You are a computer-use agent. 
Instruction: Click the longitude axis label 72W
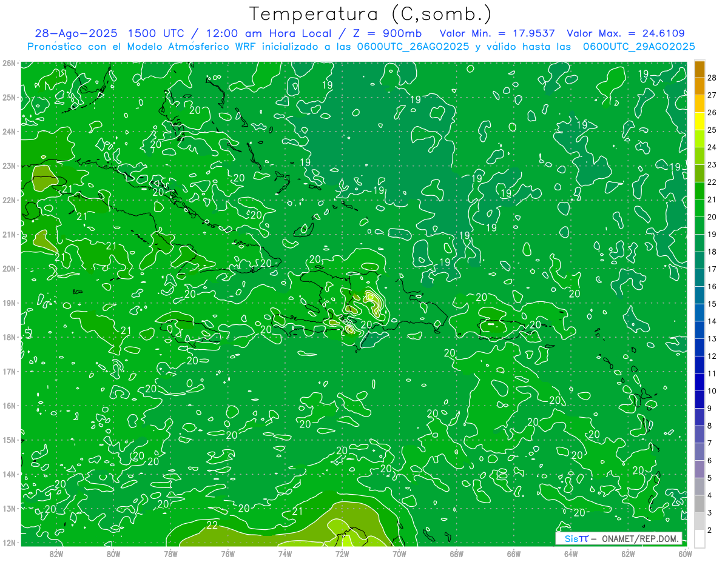click(x=342, y=554)
